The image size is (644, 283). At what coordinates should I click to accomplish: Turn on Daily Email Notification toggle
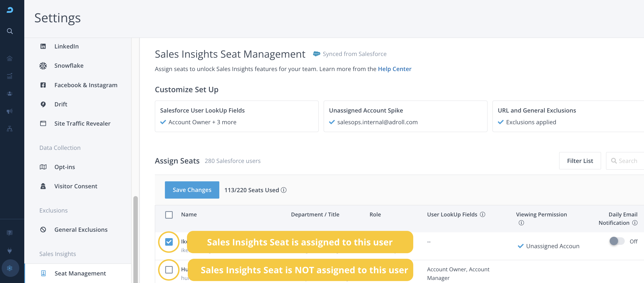pos(617,241)
